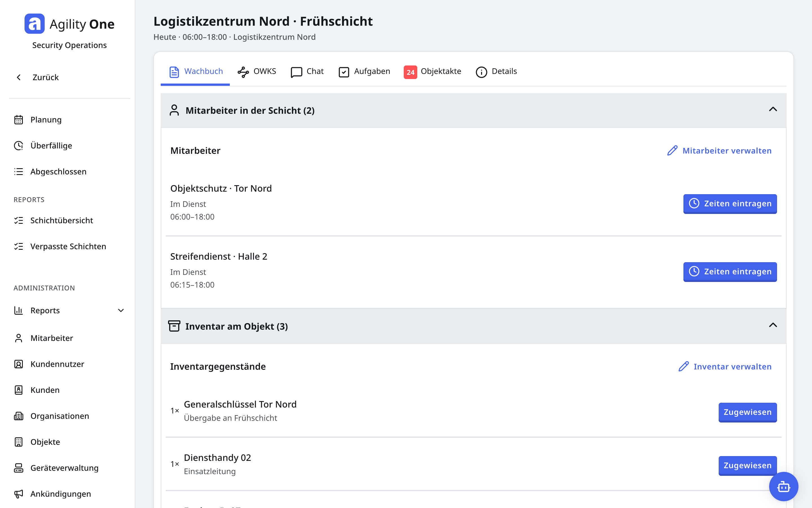
Task: Click the Generalschlüssel Tor Nord item name
Action: point(240,404)
